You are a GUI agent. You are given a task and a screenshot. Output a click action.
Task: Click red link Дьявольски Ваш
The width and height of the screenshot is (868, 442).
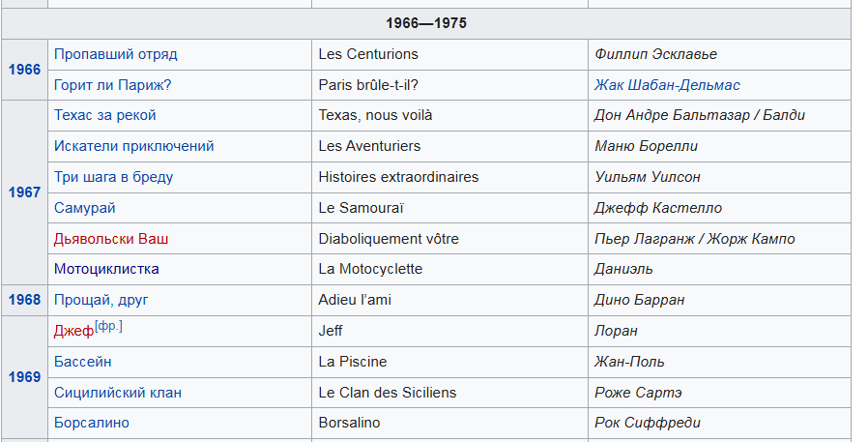tap(111, 239)
